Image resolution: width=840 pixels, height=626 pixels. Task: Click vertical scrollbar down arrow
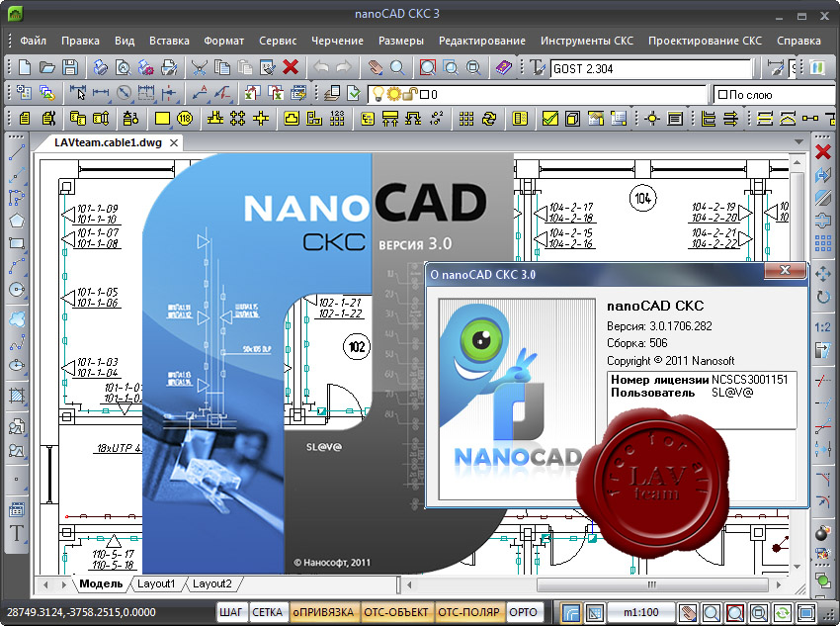[x=798, y=567]
